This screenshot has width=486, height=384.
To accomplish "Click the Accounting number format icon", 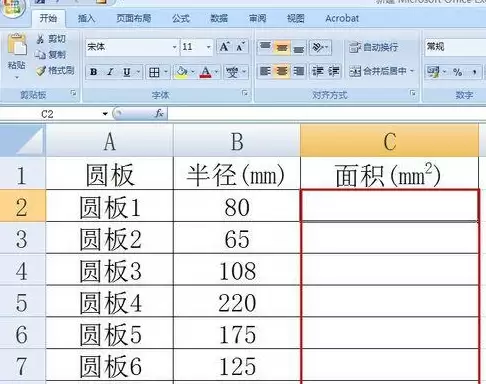I will (434, 72).
